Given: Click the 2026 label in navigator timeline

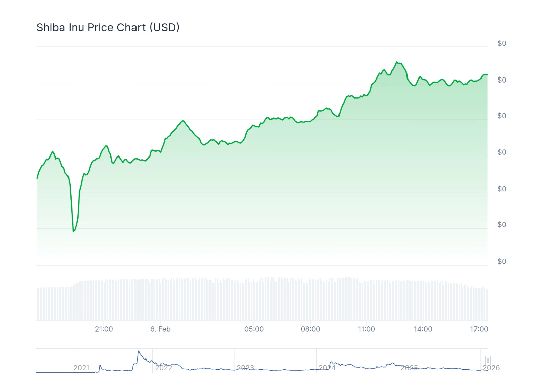Looking at the screenshot, I should (x=491, y=368).
